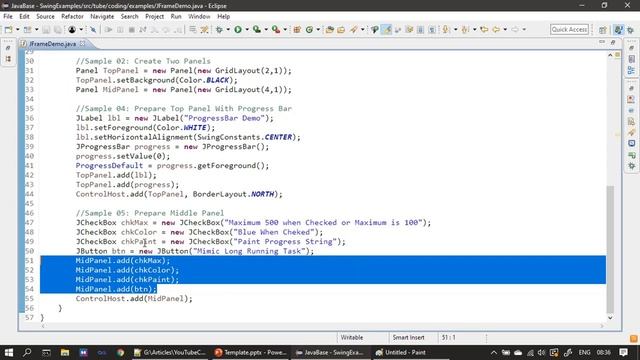The width and height of the screenshot is (640, 360).
Task: Open the Next Annotation dropdown arrow
Action: (455, 29)
